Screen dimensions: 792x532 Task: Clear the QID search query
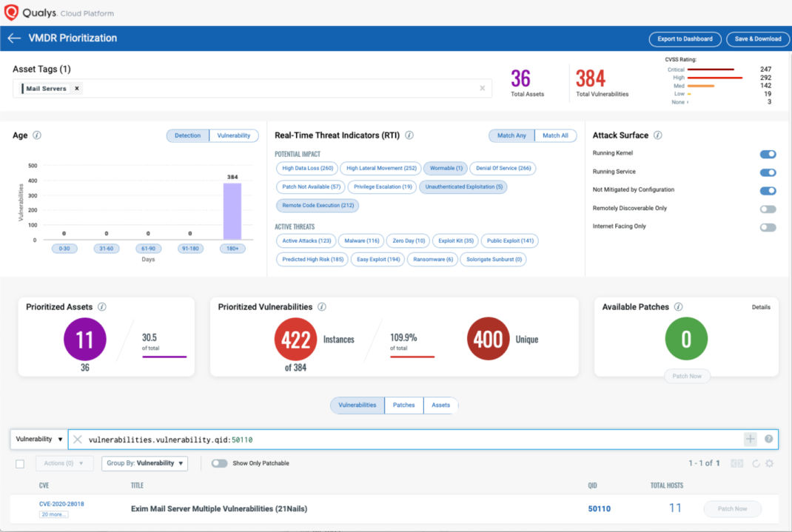point(77,440)
